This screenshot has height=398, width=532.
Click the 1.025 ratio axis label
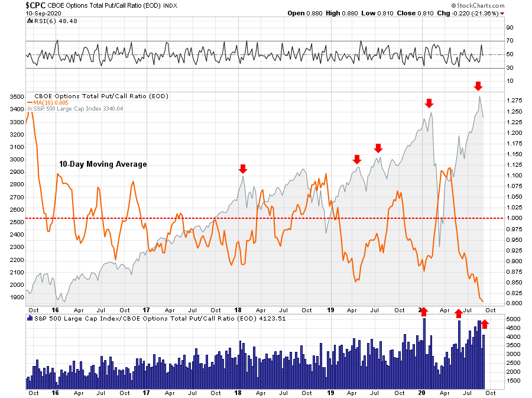tap(514, 208)
